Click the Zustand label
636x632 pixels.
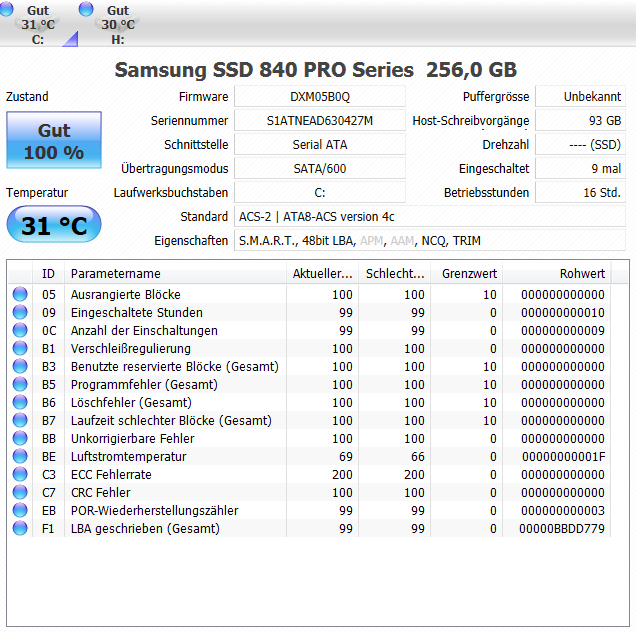coord(27,97)
